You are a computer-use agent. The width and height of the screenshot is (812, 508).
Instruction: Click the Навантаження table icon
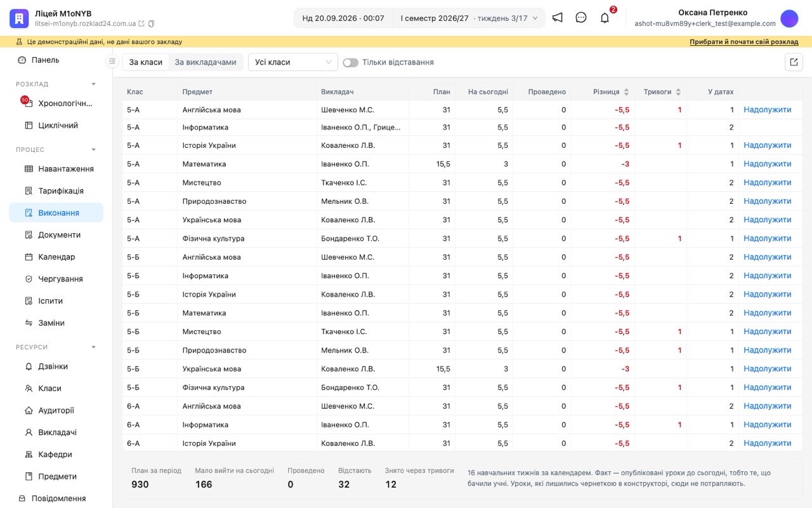coord(29,169)
